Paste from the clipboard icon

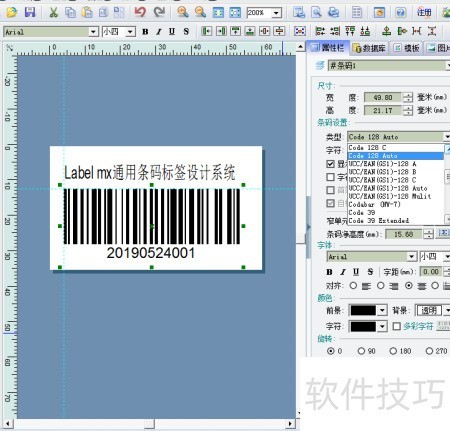point(87,12)
